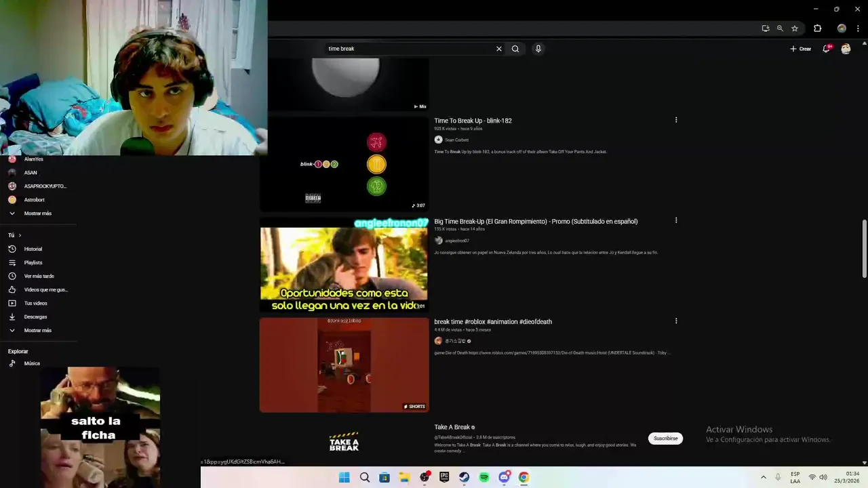Open the Windows Start button
This screenshot has height=488, width=868.
point(344,477)
